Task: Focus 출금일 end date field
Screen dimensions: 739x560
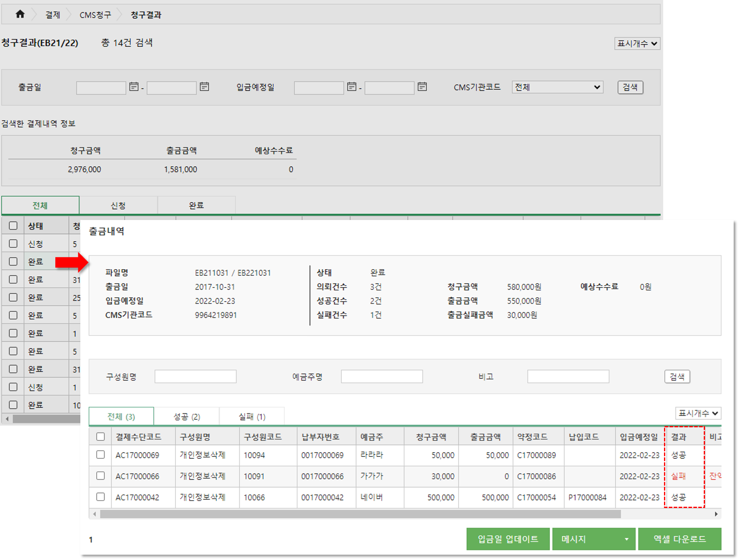Action: [x=171, y=88]
